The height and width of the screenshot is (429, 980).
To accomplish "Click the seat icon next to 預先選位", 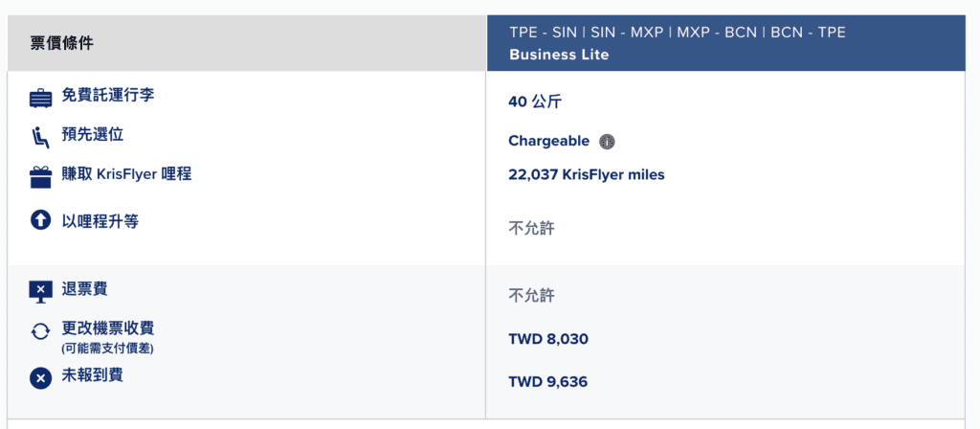I will tap(40, 138).
